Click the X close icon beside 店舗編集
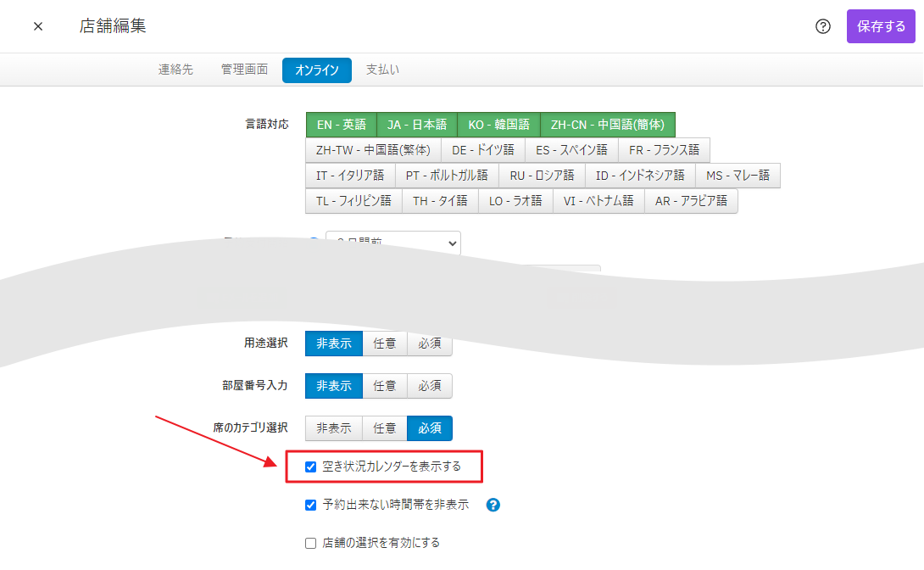Screen dimensions: 924x570 (x=38, y=26)
